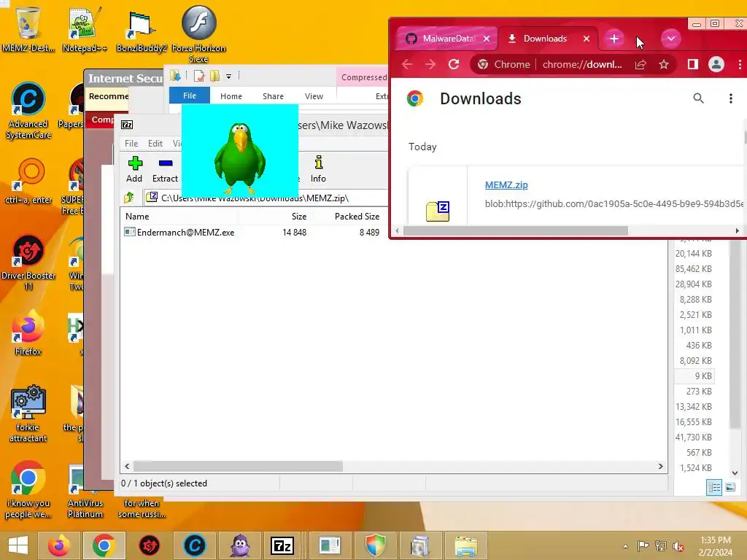Viewport: 747px width, 560px height.
Task: Open the taskbar clock showing 1:35 PM
Action: (x=715, y=546)
